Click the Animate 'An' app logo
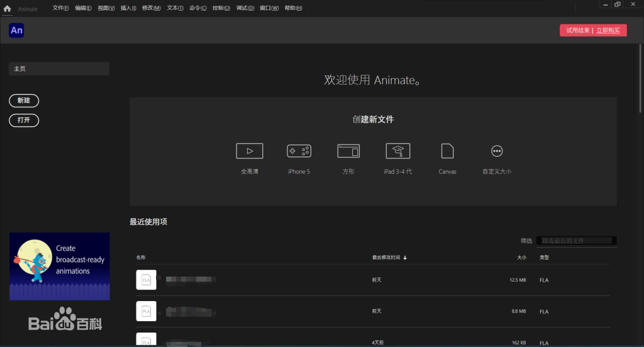This screenshot has width=644, height=347. tap(16, 30)
